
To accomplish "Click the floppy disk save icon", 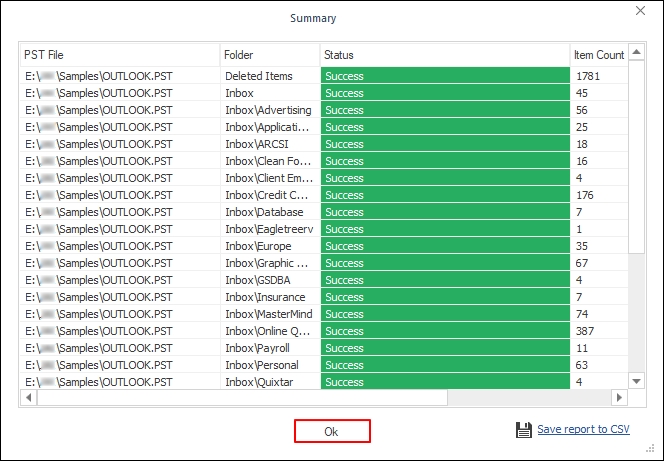I will (524, 430).
